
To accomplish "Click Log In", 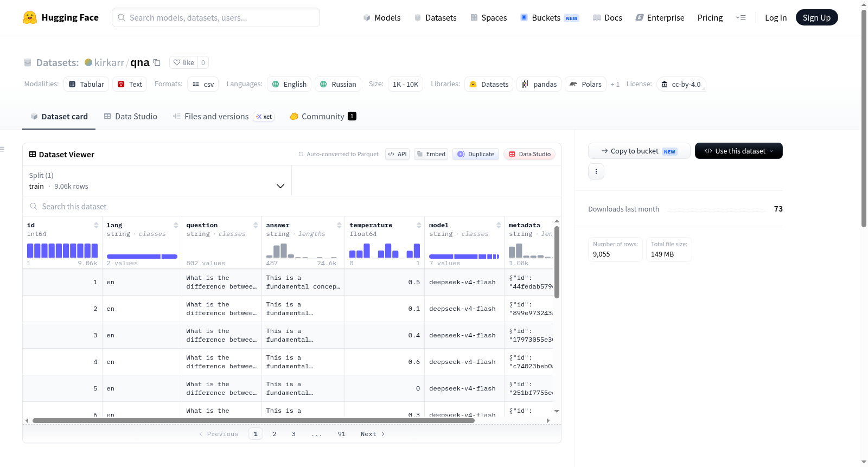I will tap(776, 17).
